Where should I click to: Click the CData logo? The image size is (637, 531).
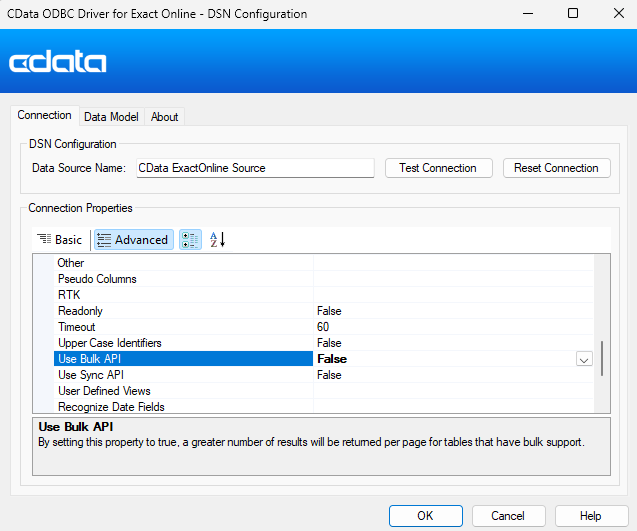pos(58,62)
